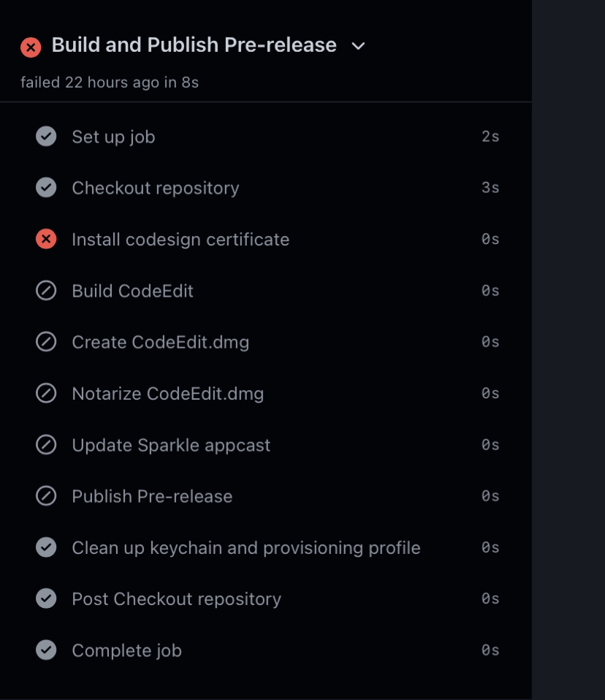
Task: Click the check icon beside Checkout repository
Action: coord(45,188)
